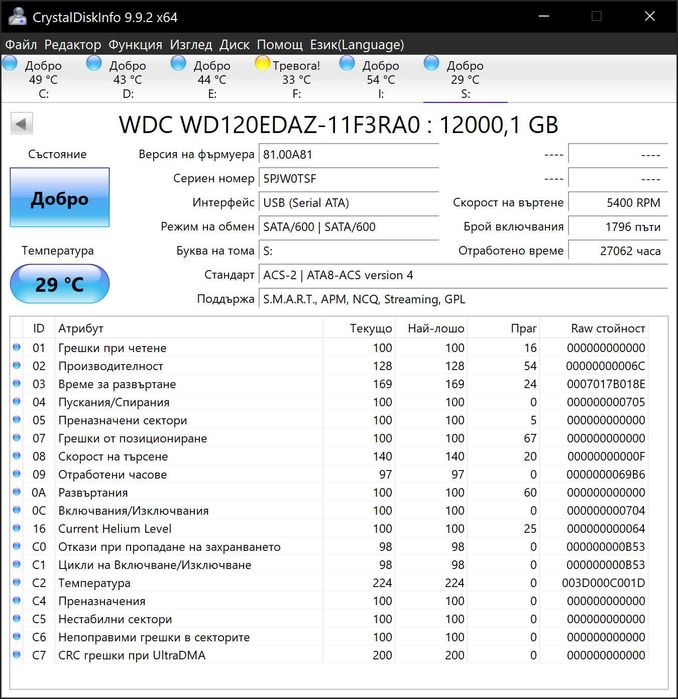Click the power-on count field 1796 пъти
Viewport: 678px width, 699px height.
tap(618, 227)
